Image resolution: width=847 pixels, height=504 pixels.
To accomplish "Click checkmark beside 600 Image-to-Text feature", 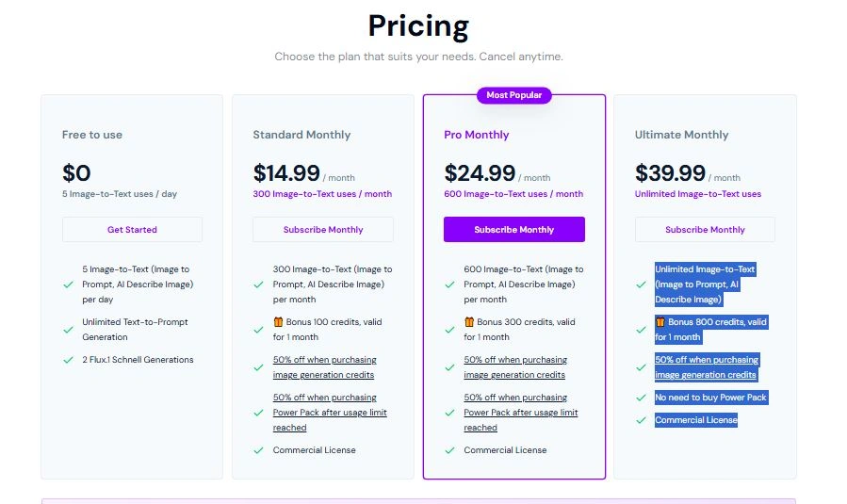I will [449, 285].
